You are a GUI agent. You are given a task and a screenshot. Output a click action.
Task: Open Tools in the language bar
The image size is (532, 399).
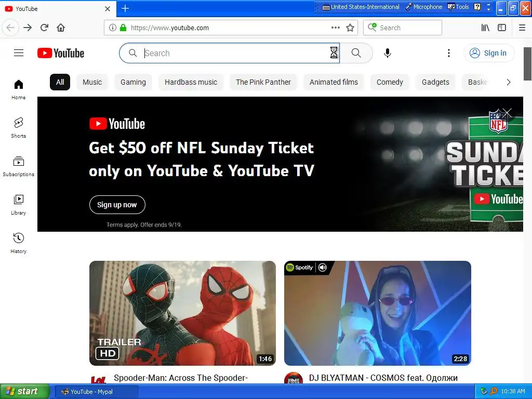[458, 7]
